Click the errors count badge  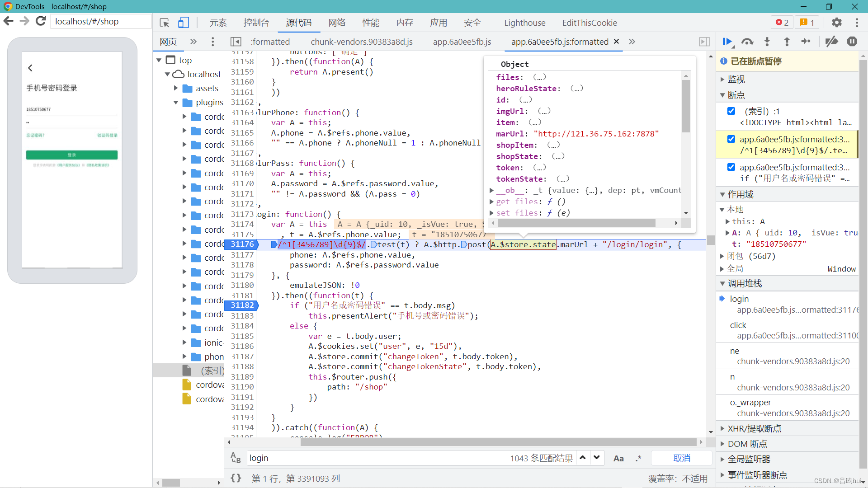(x=782, y=23)
